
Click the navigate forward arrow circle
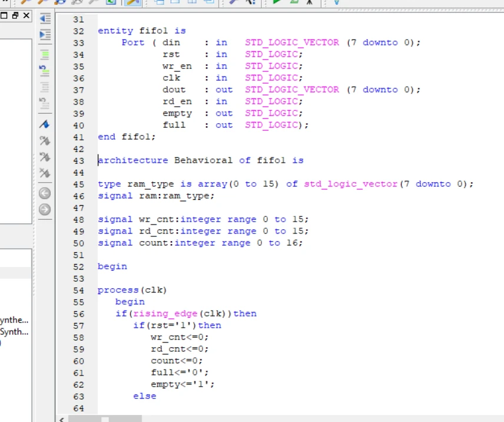tap(45, 209)
